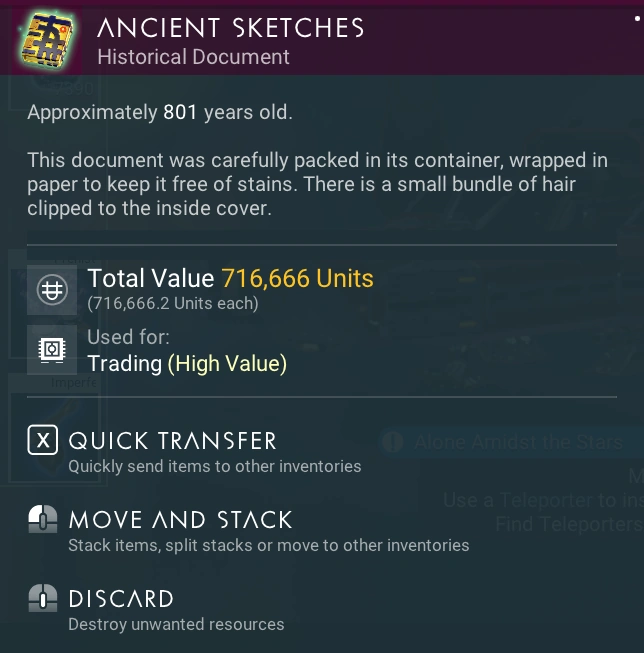Click the 'Destroy unwanted resources' description
This screenshot has width=644, height=653.
(x=176, y=624)
